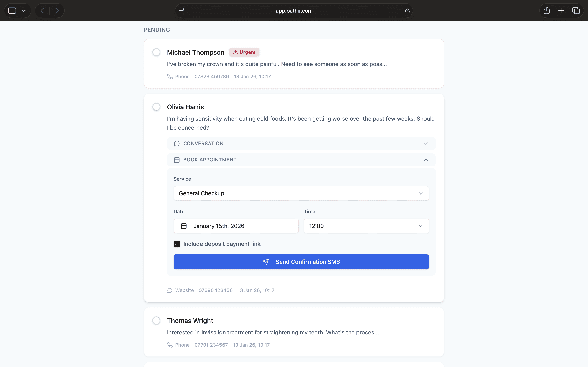Reload the app.pathir.com page

pyautogui.click(x=407, y=11)
